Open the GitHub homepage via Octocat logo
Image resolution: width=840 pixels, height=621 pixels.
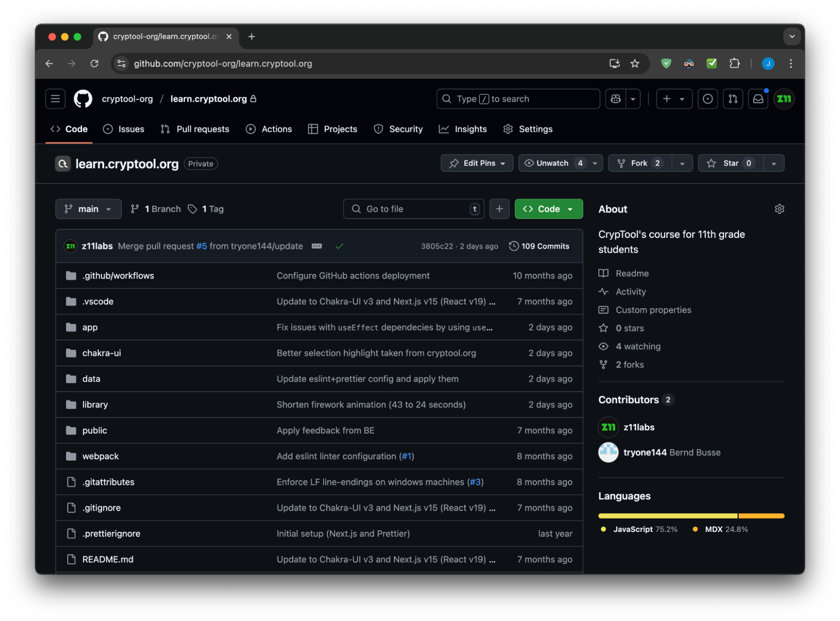coord(83,99)
